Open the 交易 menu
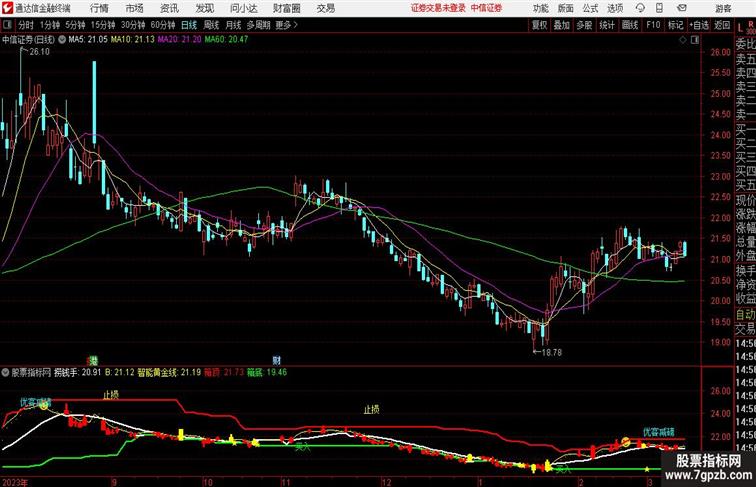This screenshot has height=487, width=756. [x=326, y=8]
